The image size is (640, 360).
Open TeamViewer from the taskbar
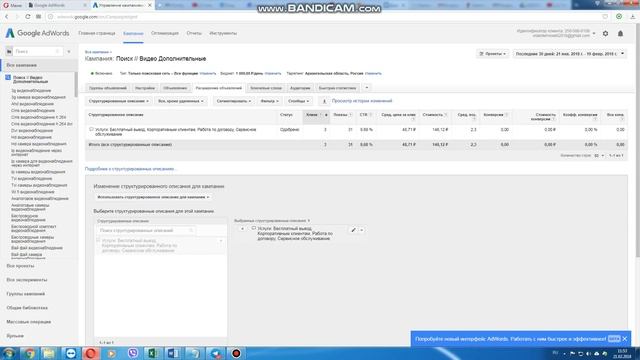[70, 353]
